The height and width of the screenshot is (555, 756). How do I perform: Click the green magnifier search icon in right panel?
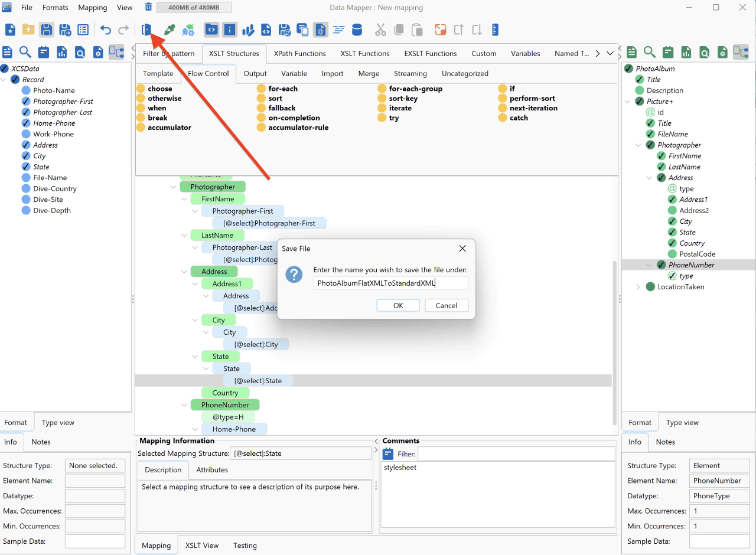point(650,52)
